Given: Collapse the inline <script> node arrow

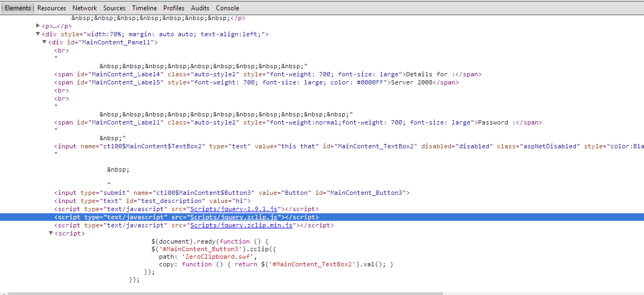Looking at the screenshot, I should (51, 233).
